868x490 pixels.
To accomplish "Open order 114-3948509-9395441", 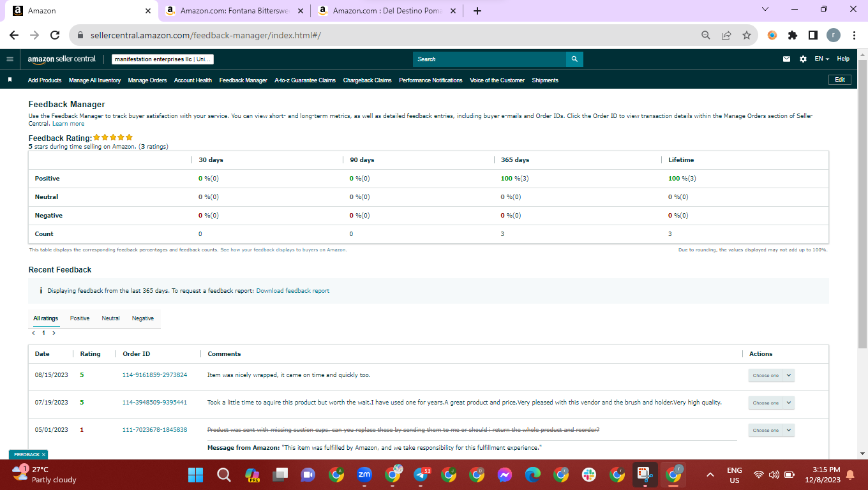I will [x=154, y=403].
